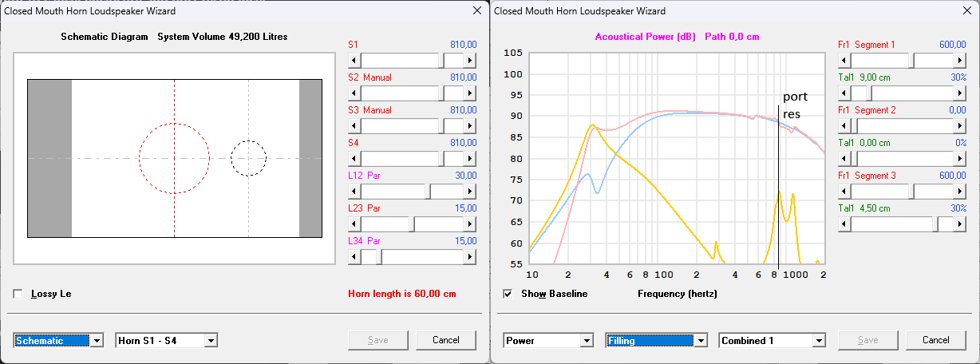Click right arrow of Tal1 0,00 cm slider
The height and width of the screenshot is (364, 980).
[x=960, y=159]
